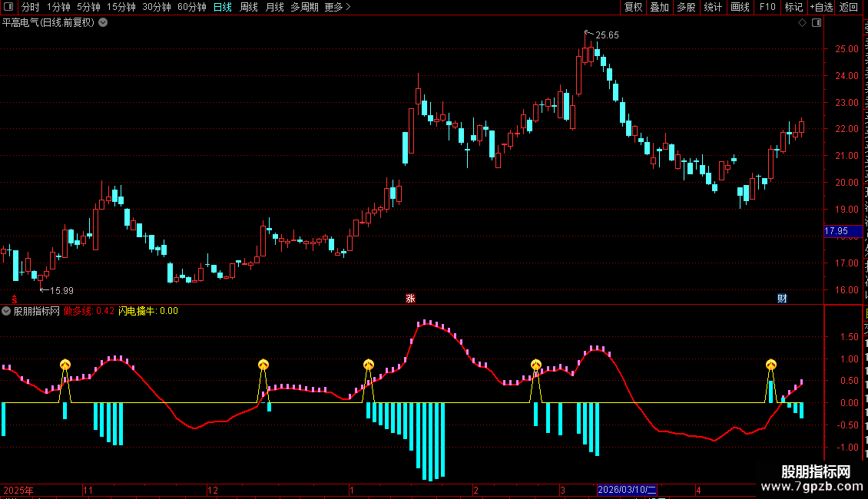Click the diamond icon above the chart
The image size is (868, 499).
[802, 23]
